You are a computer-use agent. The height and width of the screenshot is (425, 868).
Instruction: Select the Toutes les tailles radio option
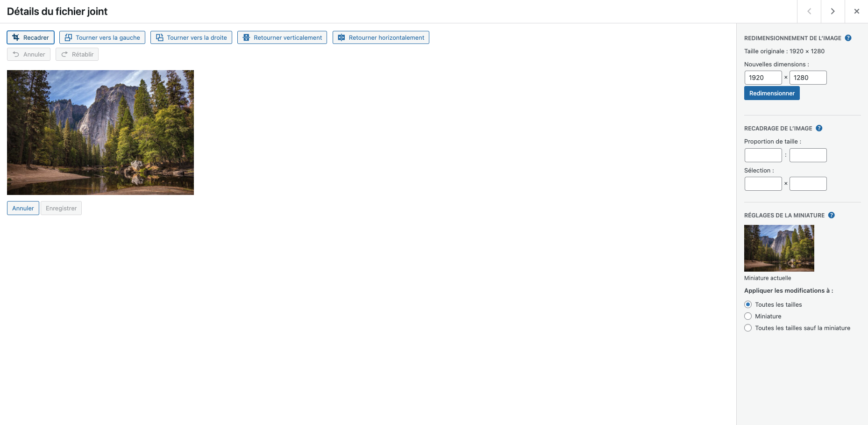(748, 304)
